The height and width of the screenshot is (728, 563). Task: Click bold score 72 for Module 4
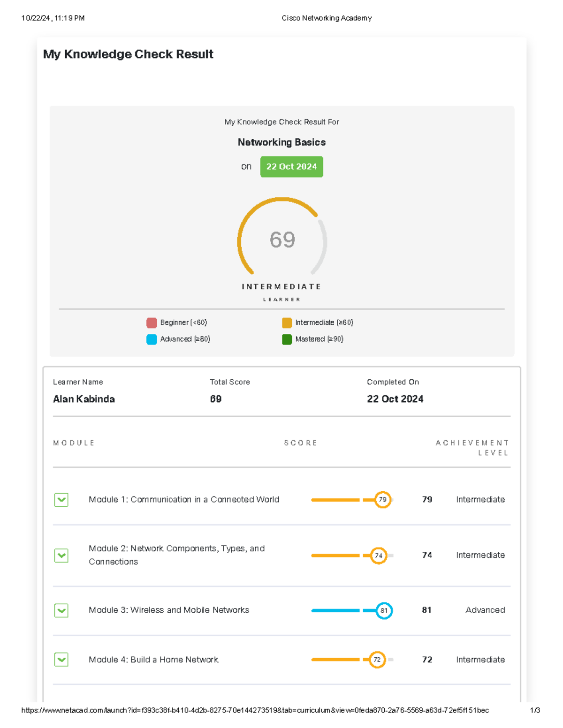coord(427,660)
